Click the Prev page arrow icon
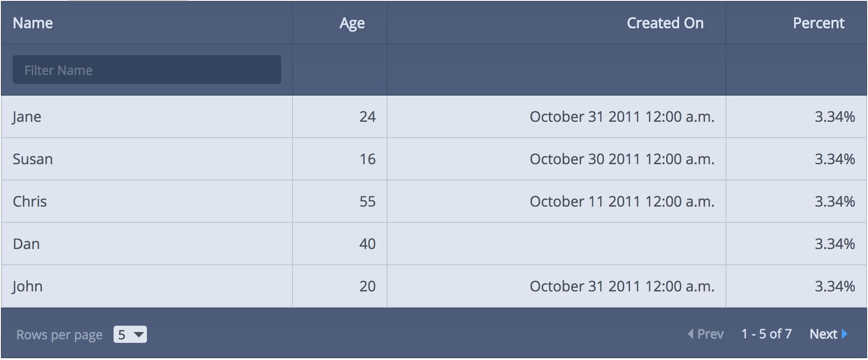 (690, 334)
